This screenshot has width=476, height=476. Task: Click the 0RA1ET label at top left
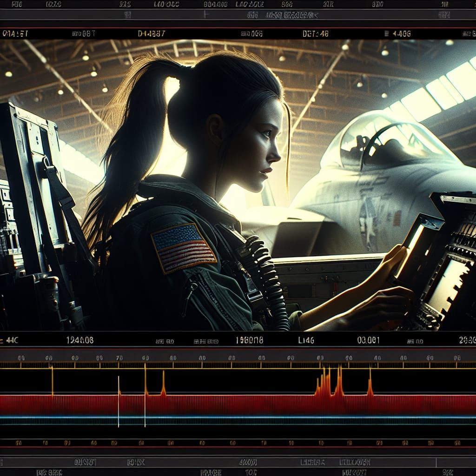15,34
